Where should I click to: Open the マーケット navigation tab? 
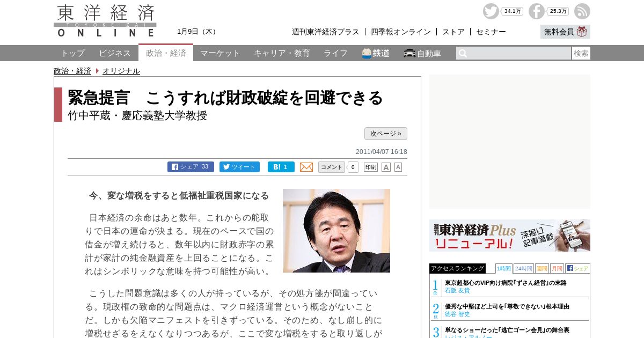220,53
